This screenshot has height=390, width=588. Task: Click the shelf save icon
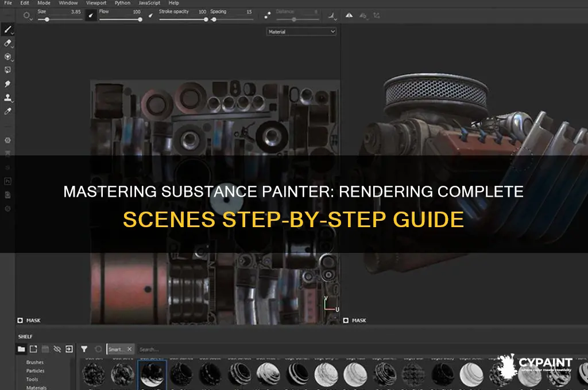(45, 349)
